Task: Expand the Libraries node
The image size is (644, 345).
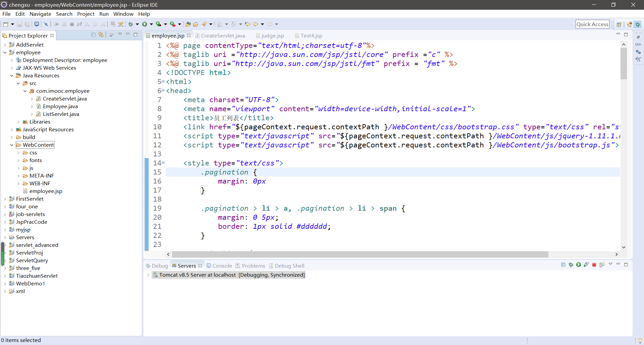Action: pos(18,122)
